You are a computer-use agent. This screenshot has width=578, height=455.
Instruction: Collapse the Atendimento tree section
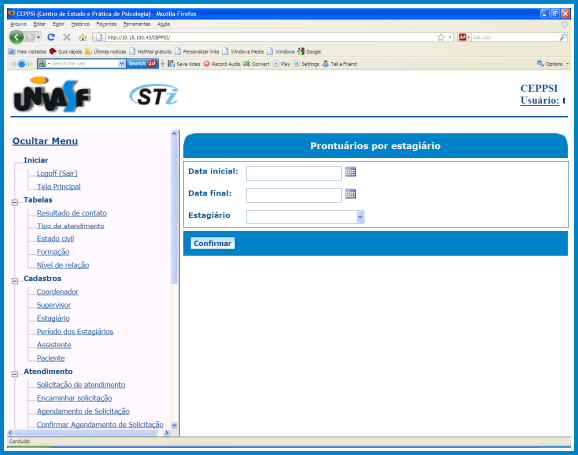click(x=15, y=374)
